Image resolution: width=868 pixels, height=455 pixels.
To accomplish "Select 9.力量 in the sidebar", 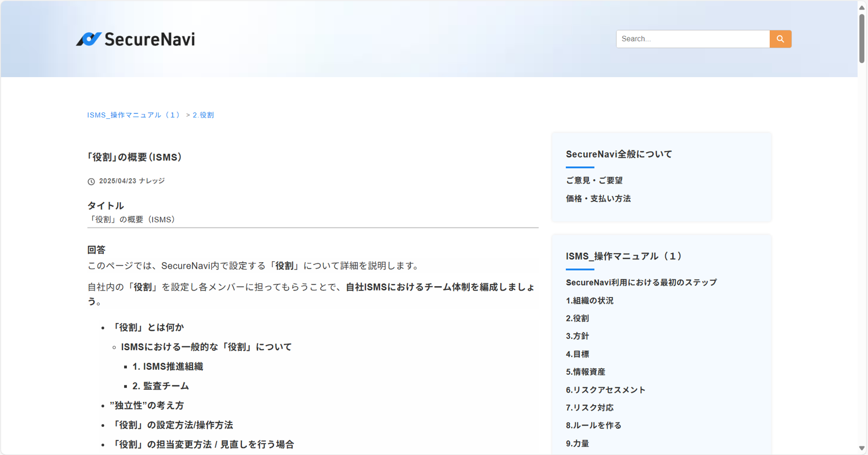I will 577,444.
